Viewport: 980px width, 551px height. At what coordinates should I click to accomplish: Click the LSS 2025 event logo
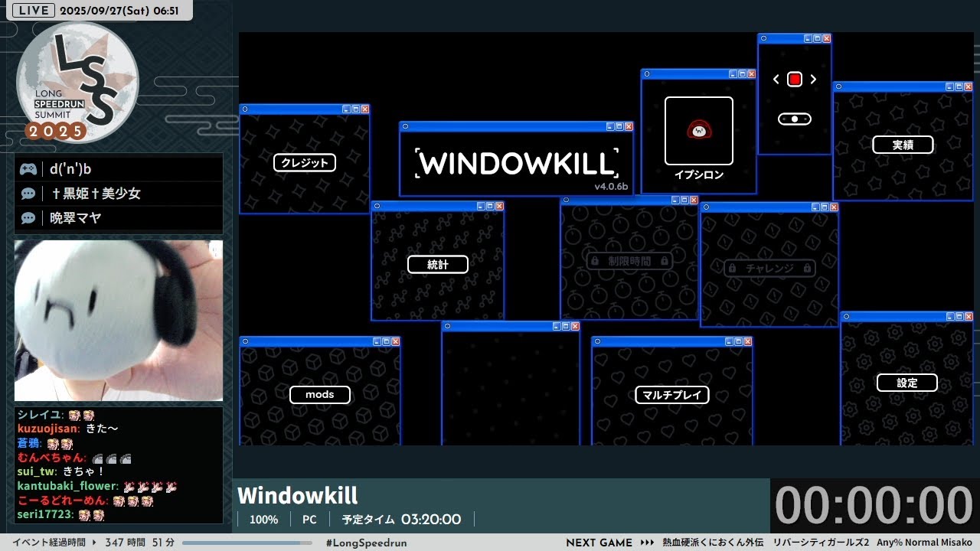point(77,83)
